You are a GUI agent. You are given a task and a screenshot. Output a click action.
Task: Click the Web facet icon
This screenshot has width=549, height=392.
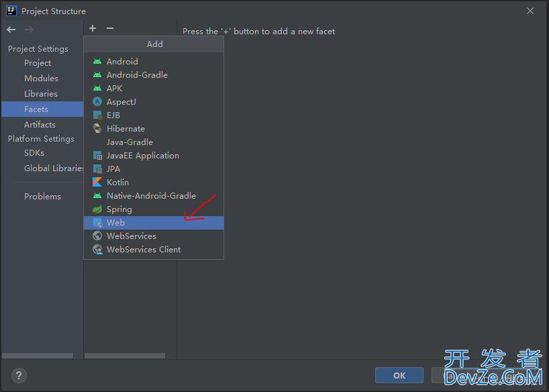(x=98, y=222)
